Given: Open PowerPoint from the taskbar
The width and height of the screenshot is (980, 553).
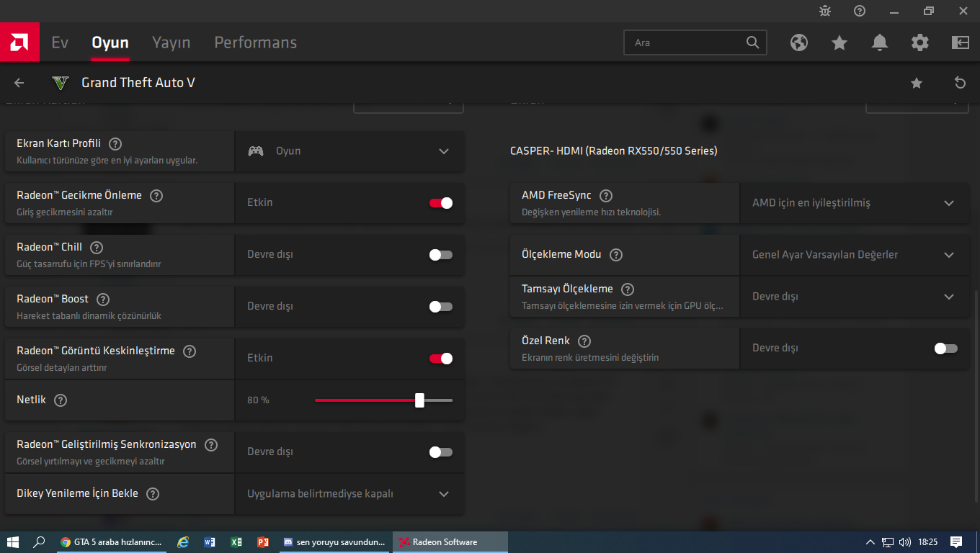Looking at the screenshot, I should click(263, 542).
